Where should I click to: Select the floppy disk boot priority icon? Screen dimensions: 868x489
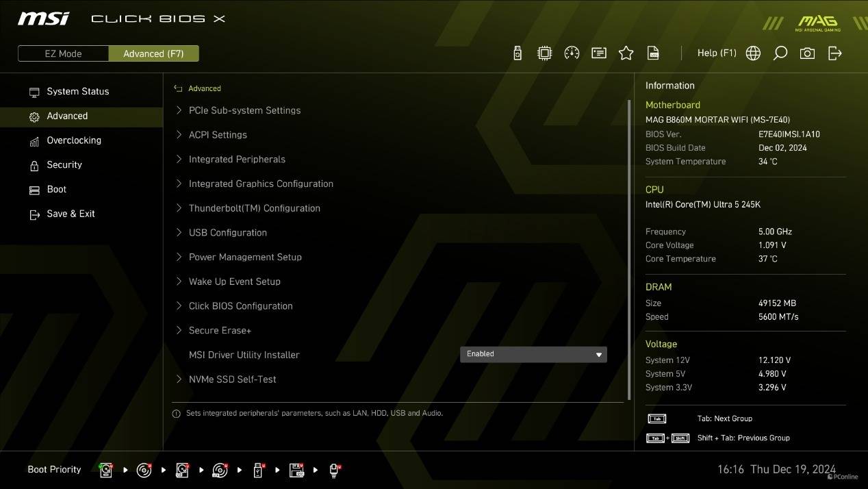(296, 470)
